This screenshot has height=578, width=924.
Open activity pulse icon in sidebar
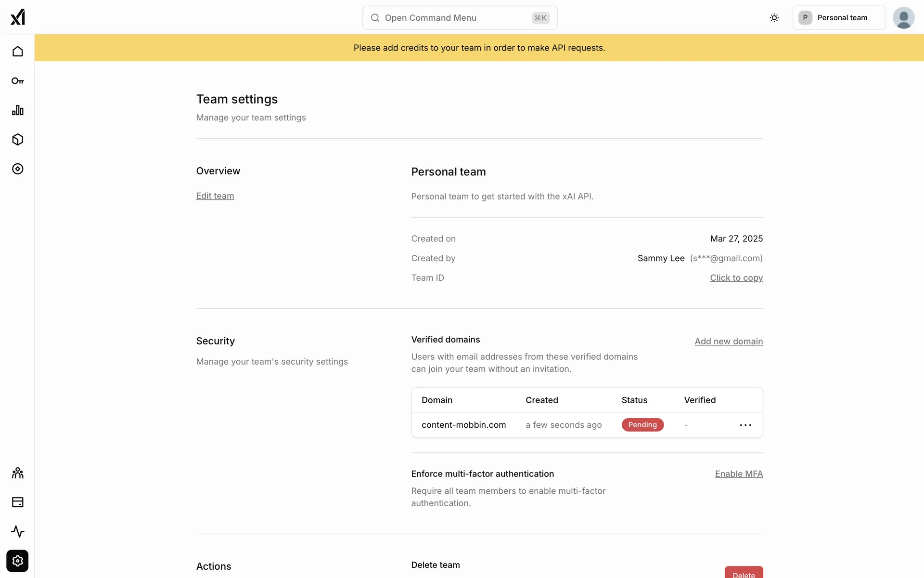(x=18, y=532)
